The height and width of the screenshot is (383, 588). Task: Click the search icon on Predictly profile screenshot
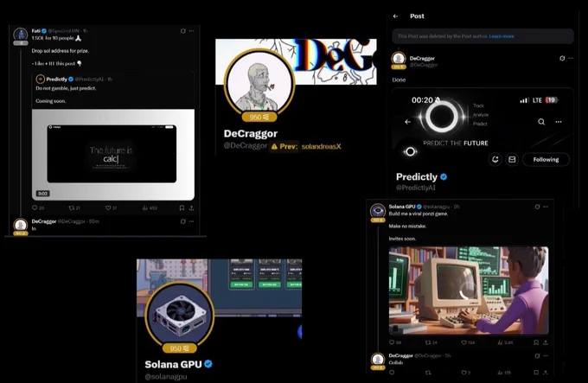point(541,122)
